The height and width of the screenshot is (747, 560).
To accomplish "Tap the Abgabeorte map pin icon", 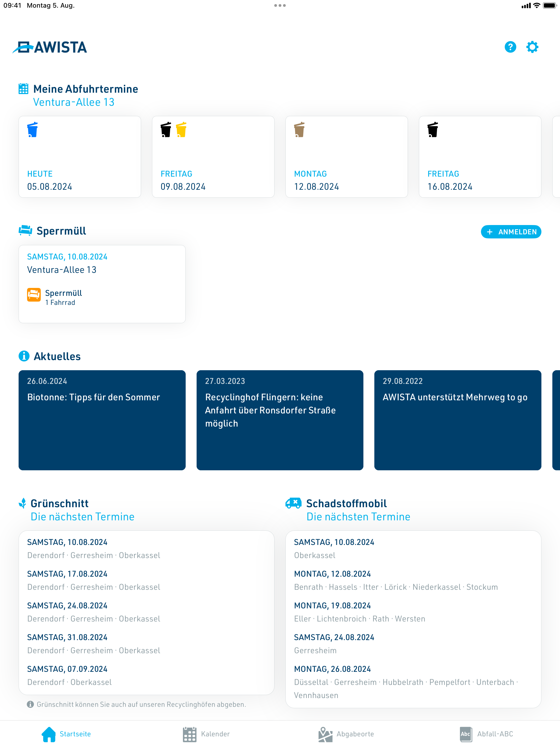I will point(325,734).
